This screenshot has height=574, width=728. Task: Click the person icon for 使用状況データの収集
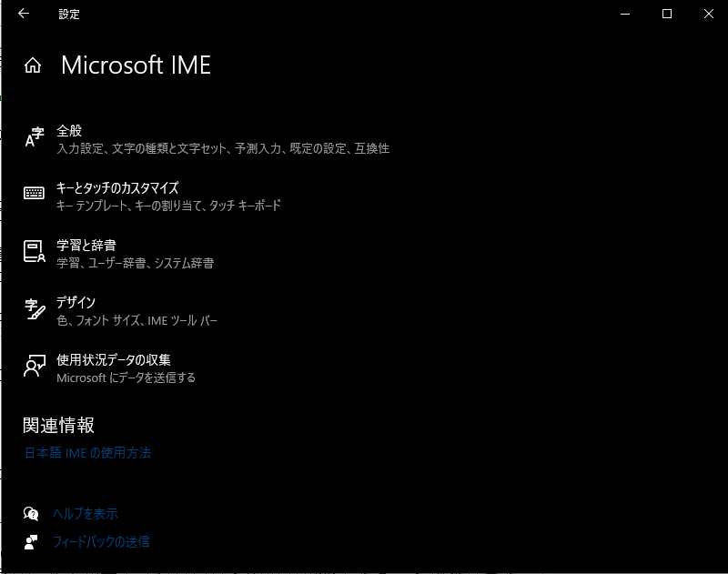35,366
